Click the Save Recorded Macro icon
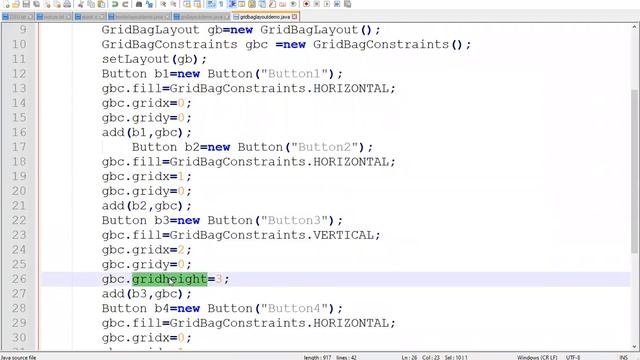The height and width of the screenshot is (360, 640). tap(347, 4)
